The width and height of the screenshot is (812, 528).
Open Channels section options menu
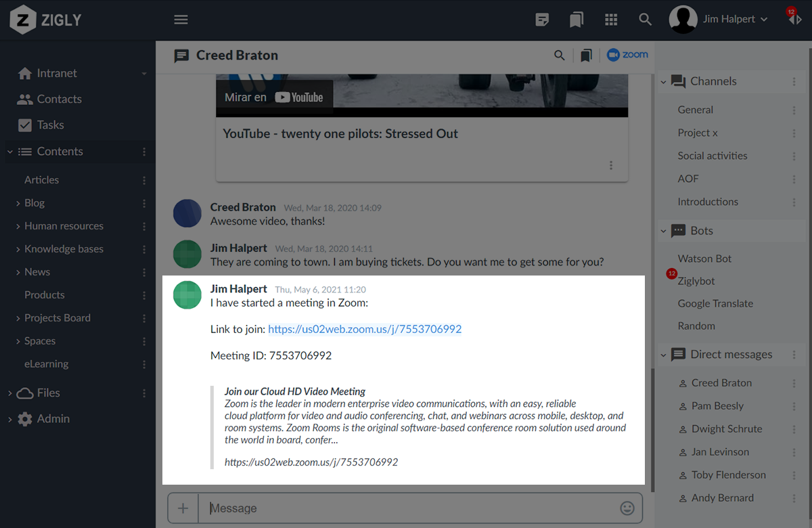click(x=794, y=81)
